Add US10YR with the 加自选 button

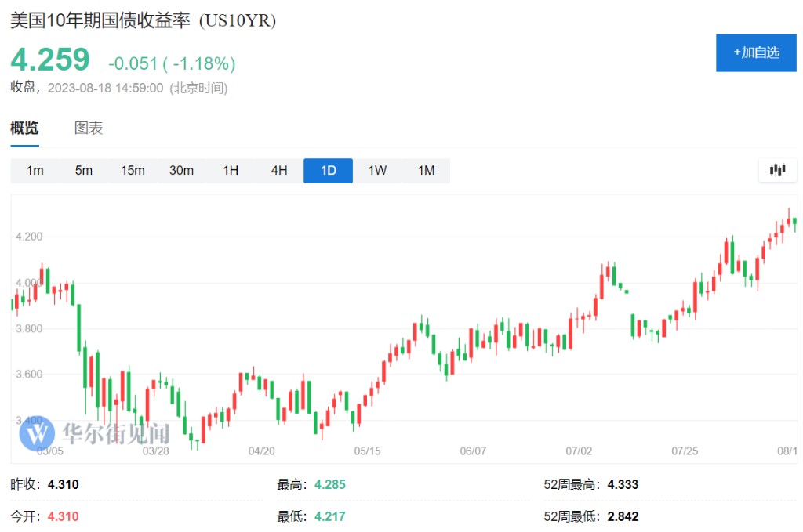756,52
